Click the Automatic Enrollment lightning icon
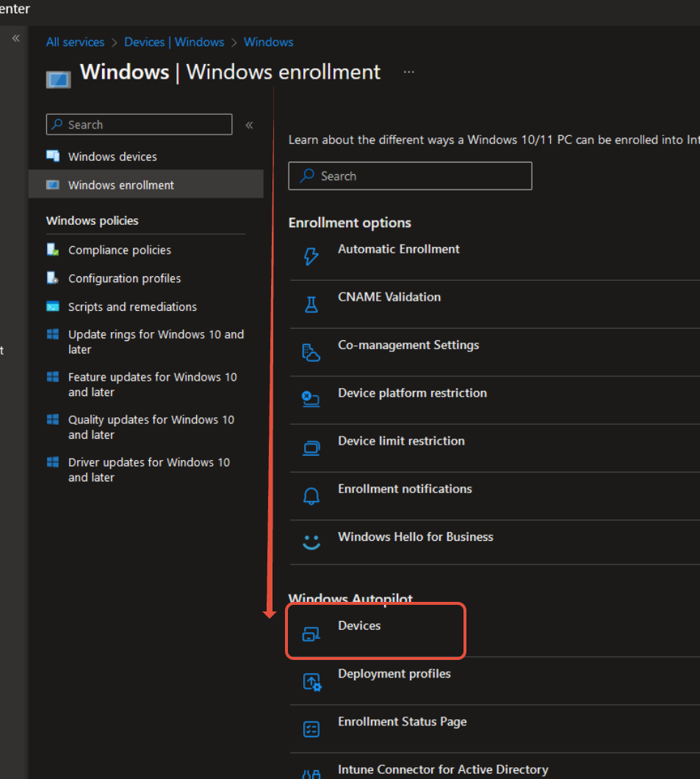The height and width of the screenshot is (779, 700). point(311,256)
